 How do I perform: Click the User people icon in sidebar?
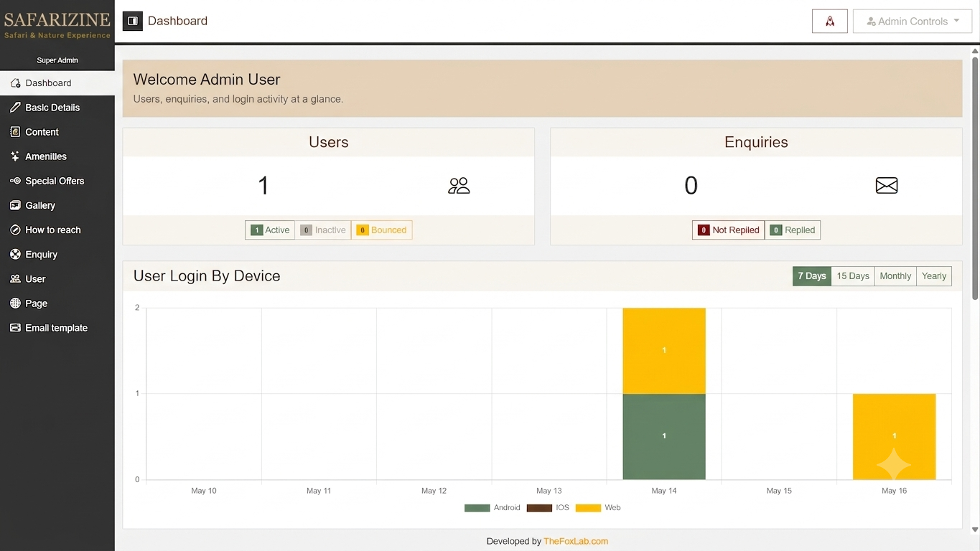click(x=15, y=278)
